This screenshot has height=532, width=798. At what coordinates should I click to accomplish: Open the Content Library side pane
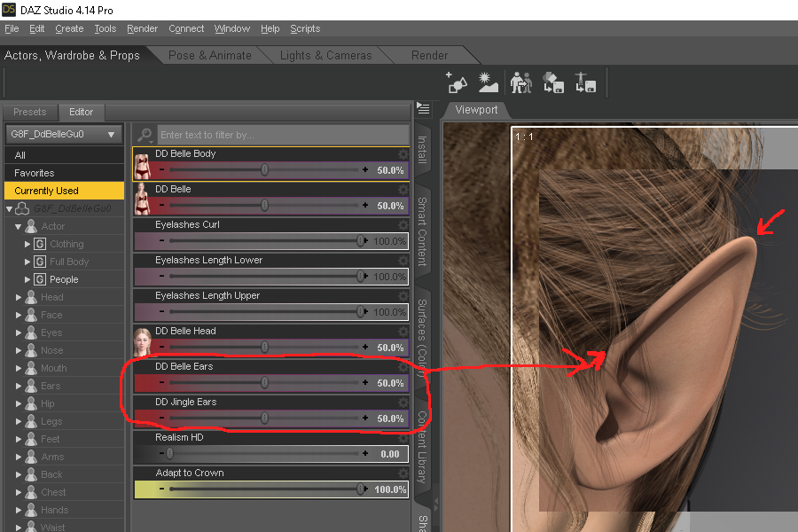click(422, 447)
